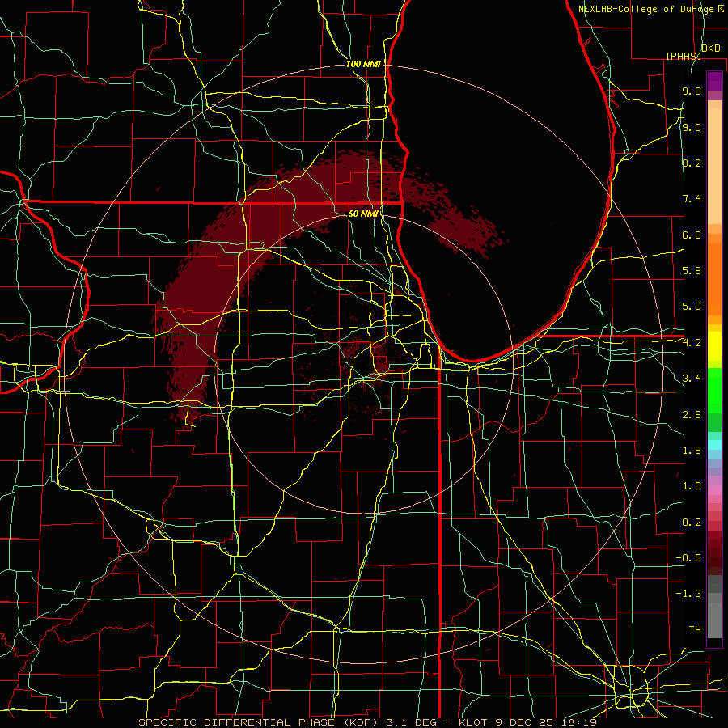Click the pink color scale band
The height and width of the screenshot is (728, 728).
coord(714,490)
